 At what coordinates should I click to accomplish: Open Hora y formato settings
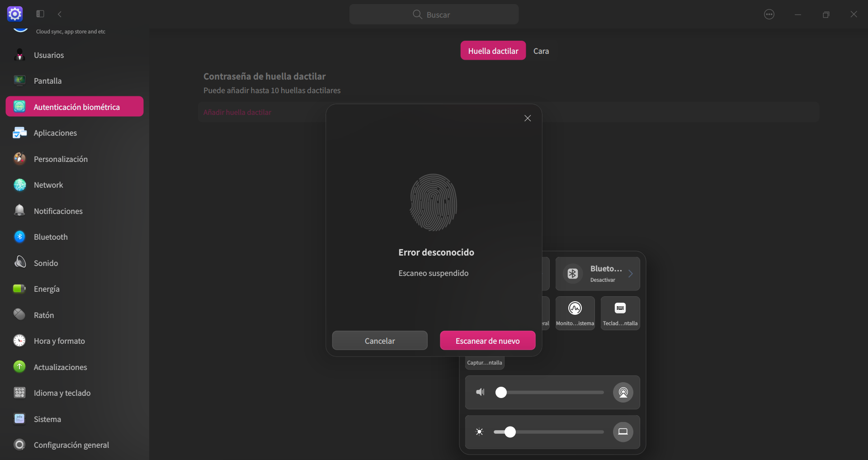click(x=75, y=341)
